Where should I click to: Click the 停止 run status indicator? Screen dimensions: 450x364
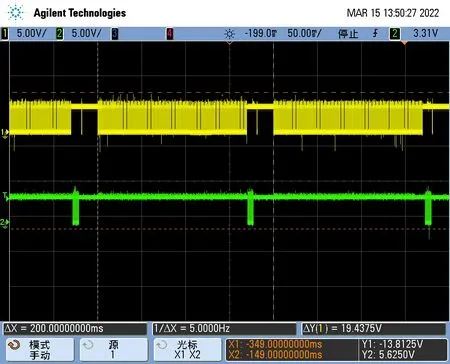tap(348, 34)
